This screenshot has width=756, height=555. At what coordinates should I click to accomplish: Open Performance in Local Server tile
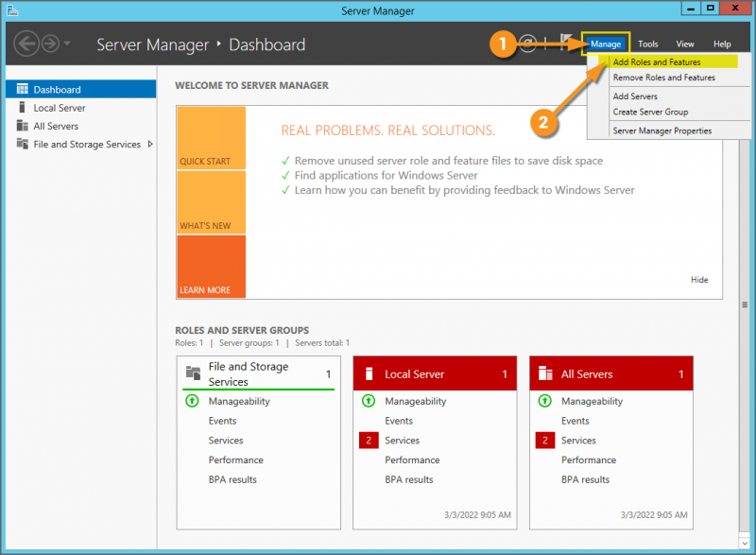click(x=412, y=460)
